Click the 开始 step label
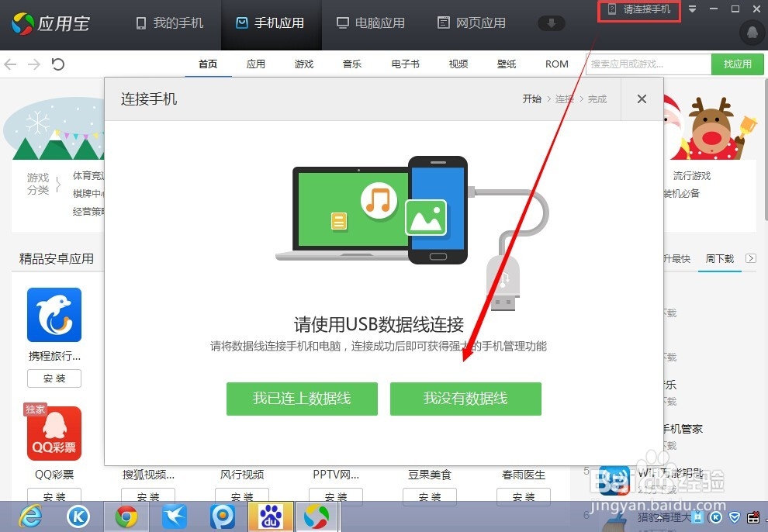Screen dimensions: 768x532 pos(531,98)
